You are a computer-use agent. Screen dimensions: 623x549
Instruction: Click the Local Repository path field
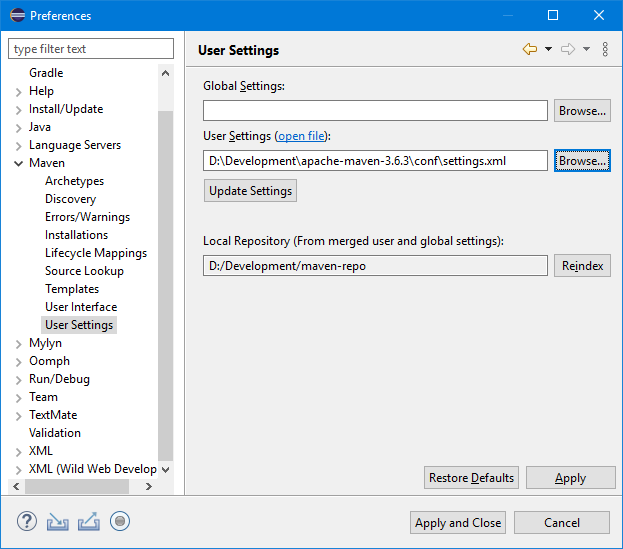(x=375, y=265)
